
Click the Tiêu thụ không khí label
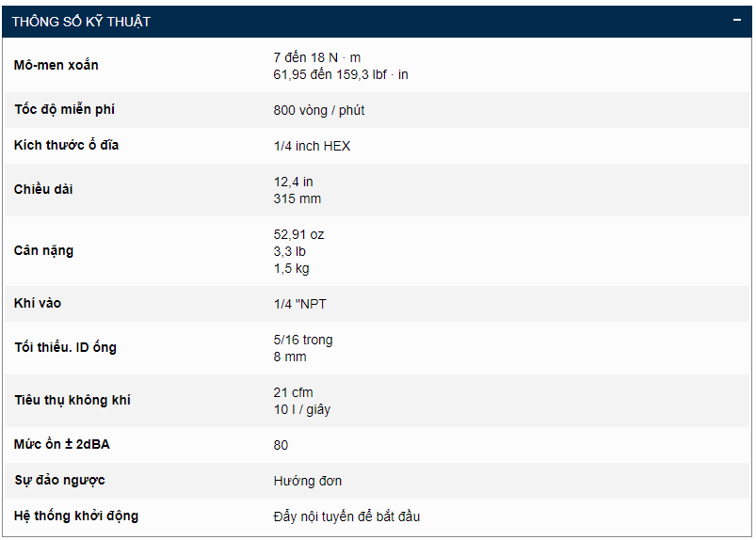[x=72, y=401]
